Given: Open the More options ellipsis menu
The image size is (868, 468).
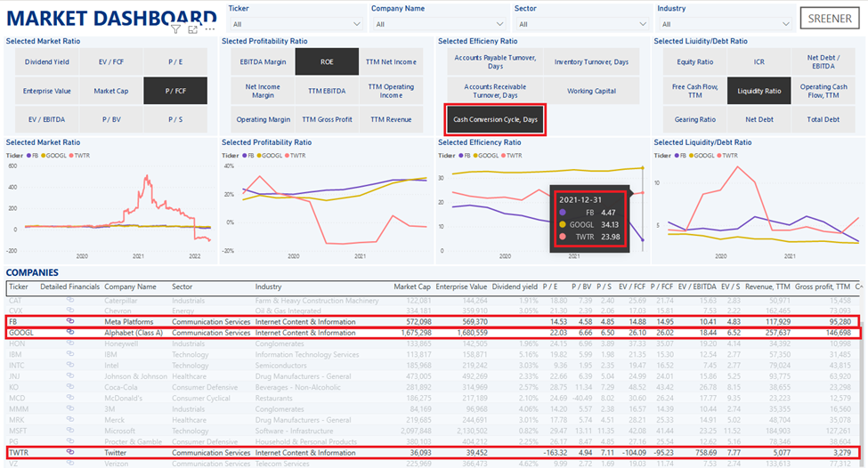Looking at the screenshot, I should pos(211,29).
